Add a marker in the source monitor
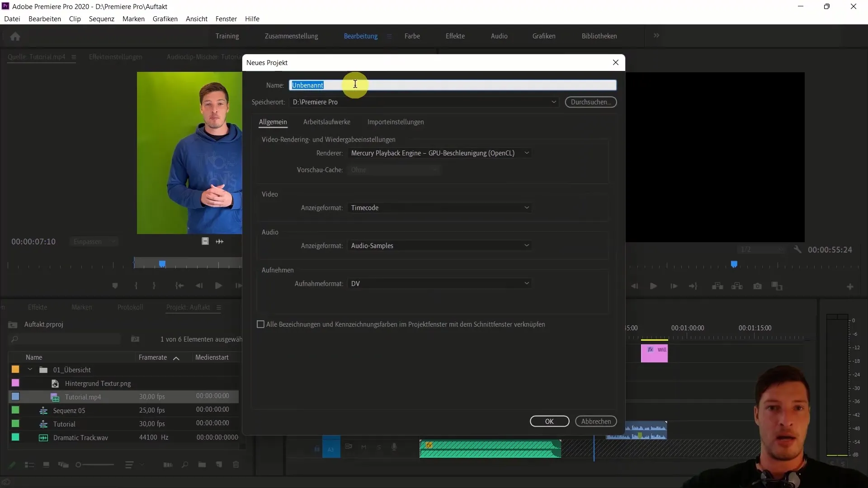Viewport: 868px width, 488px height. click(x=115, y=286)
